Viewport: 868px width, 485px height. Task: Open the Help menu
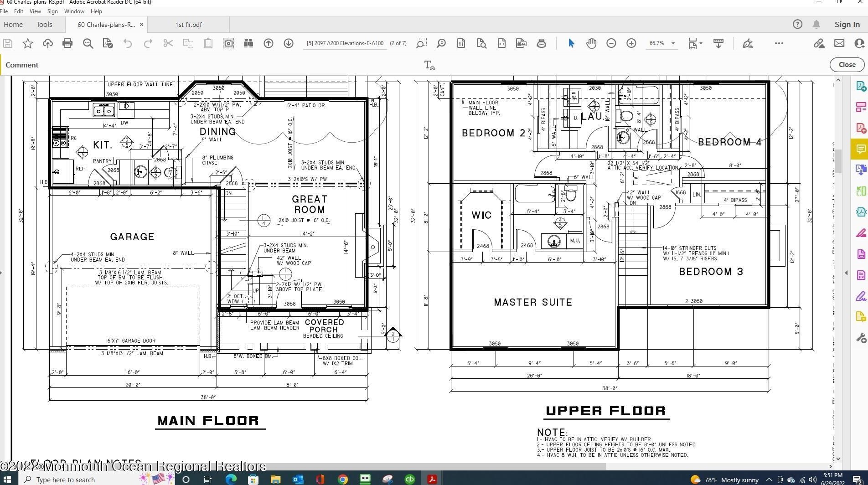click(96, 11)
